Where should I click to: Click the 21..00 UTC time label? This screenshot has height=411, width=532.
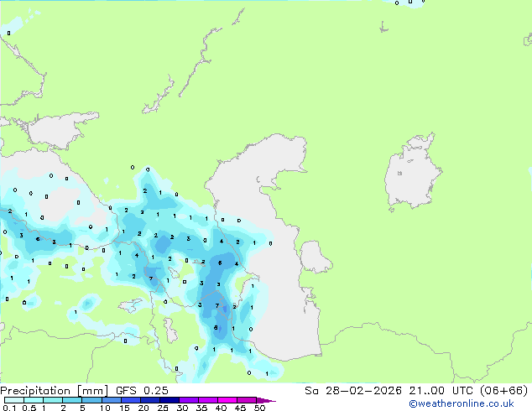click(441, 391)
